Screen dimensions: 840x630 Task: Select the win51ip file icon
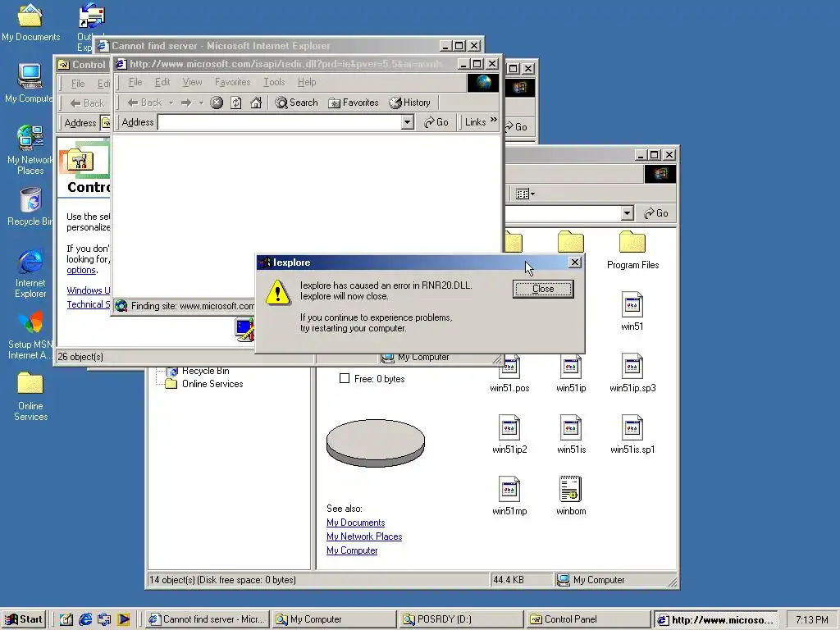(x=571, y=372)
